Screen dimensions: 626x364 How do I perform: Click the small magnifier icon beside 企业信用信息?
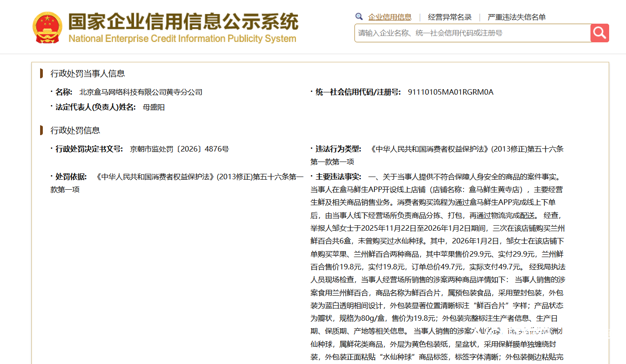tap(359, 17)
